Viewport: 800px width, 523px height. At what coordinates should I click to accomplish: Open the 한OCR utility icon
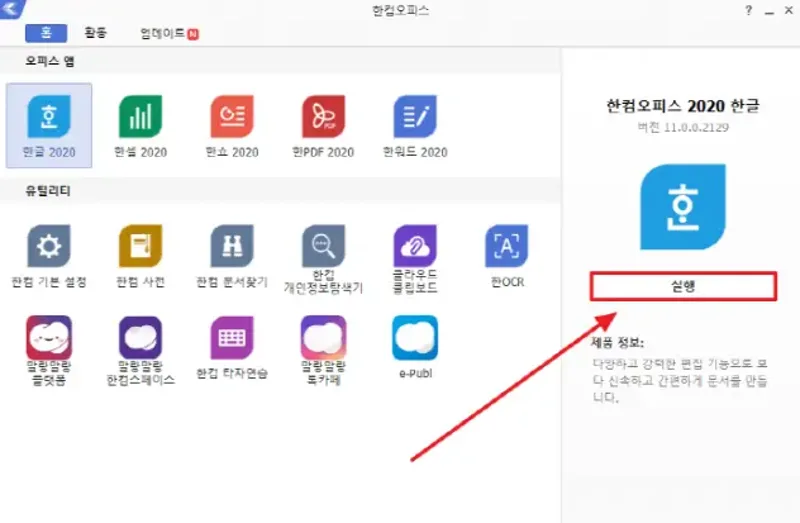click(507, 246)
